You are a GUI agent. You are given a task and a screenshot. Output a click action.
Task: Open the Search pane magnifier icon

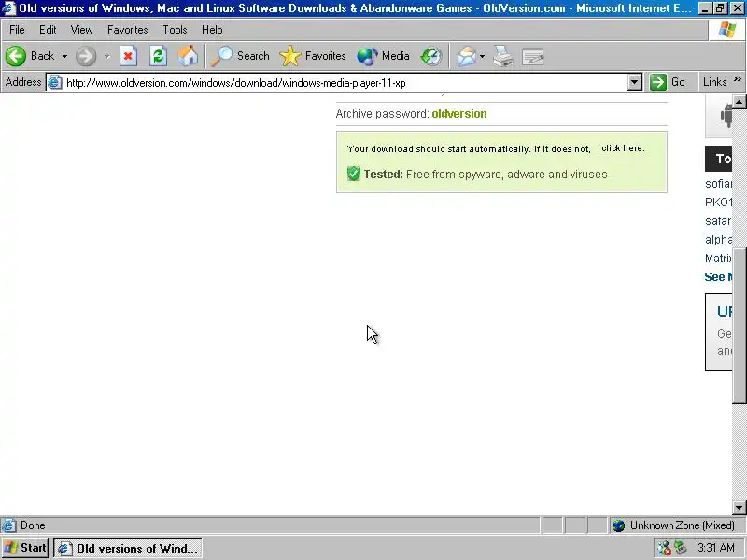[x=221, y=56]
